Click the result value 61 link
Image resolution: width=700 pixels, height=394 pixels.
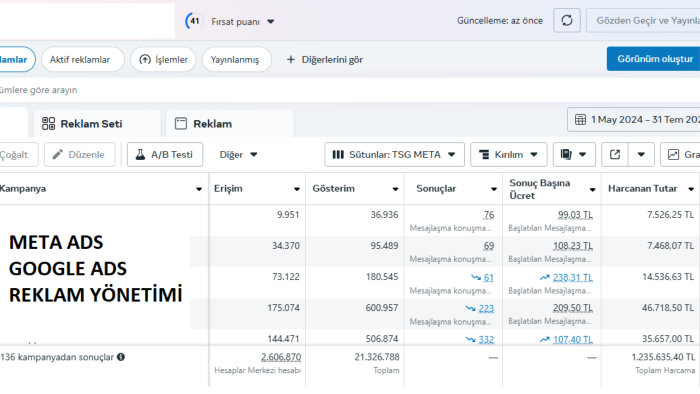(x=489, y=278)
